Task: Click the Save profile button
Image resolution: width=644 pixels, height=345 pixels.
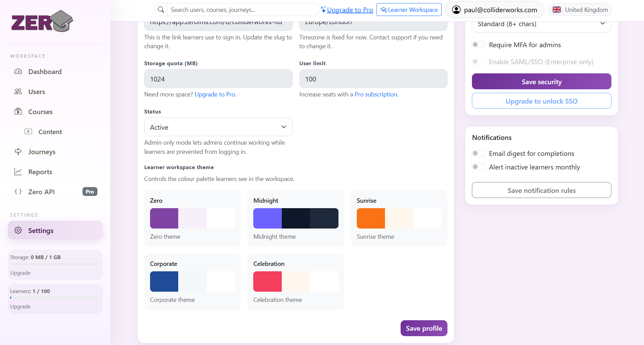Action: click(x=424, y=328)
